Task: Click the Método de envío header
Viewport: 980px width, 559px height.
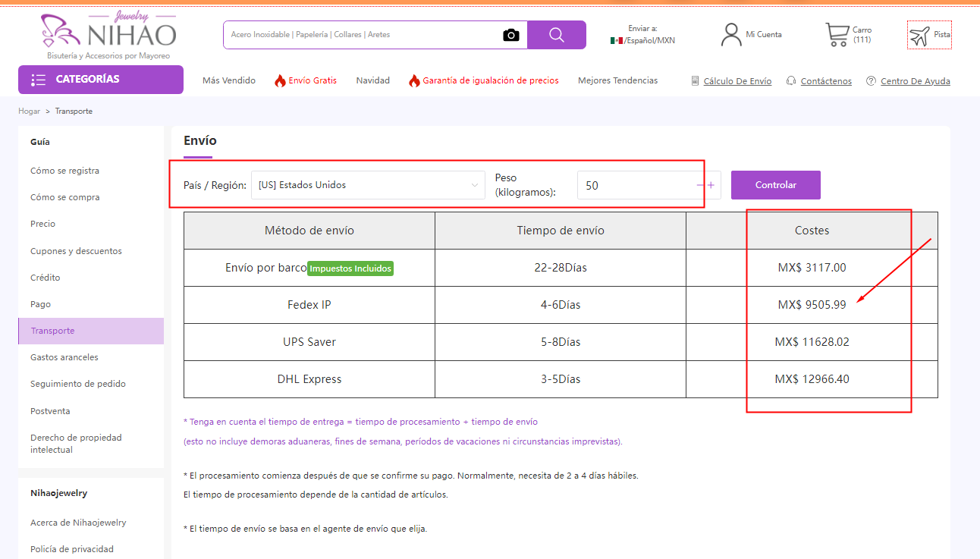Action: pos(309,231)
